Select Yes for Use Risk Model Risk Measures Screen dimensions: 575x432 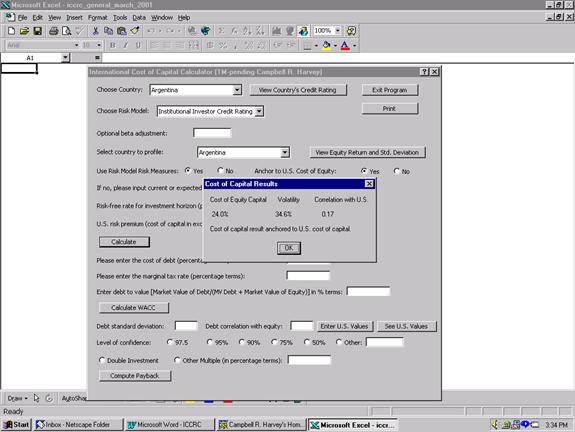coord(188,171)
